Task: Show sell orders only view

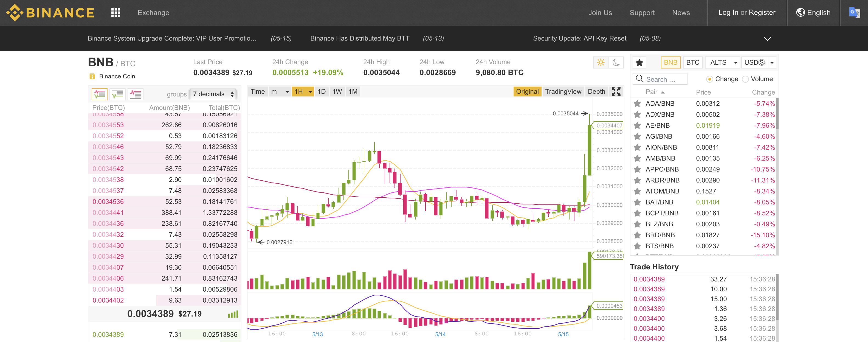Action: point(136,94)
